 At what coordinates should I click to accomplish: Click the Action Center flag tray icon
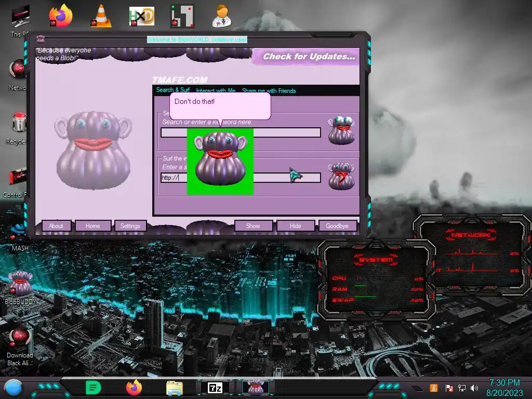[x=449, y=388]
